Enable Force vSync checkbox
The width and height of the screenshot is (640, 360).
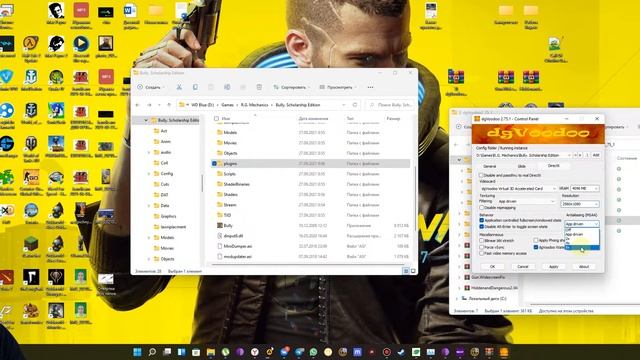[x=482, y=247]
